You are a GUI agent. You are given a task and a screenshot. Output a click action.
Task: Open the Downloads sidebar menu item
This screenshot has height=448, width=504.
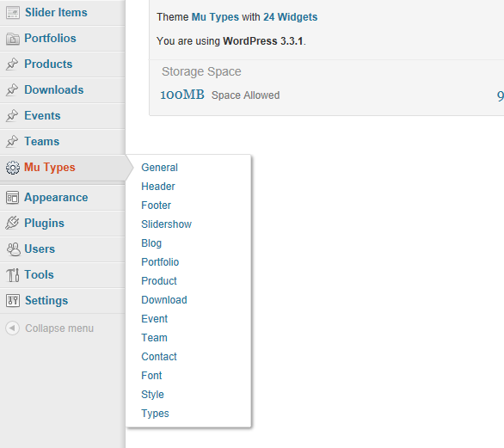point(53,89)
